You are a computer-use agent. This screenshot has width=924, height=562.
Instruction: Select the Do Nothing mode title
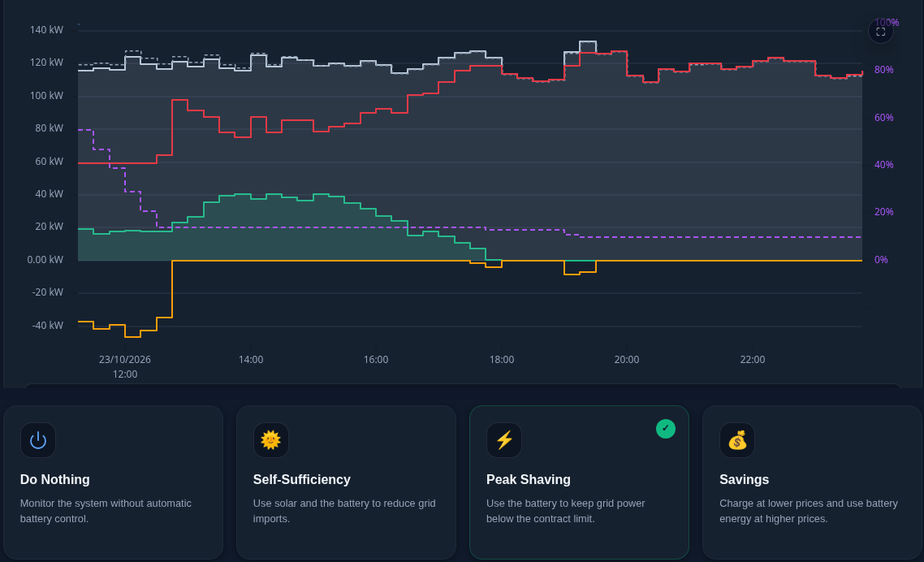[54, 479]
